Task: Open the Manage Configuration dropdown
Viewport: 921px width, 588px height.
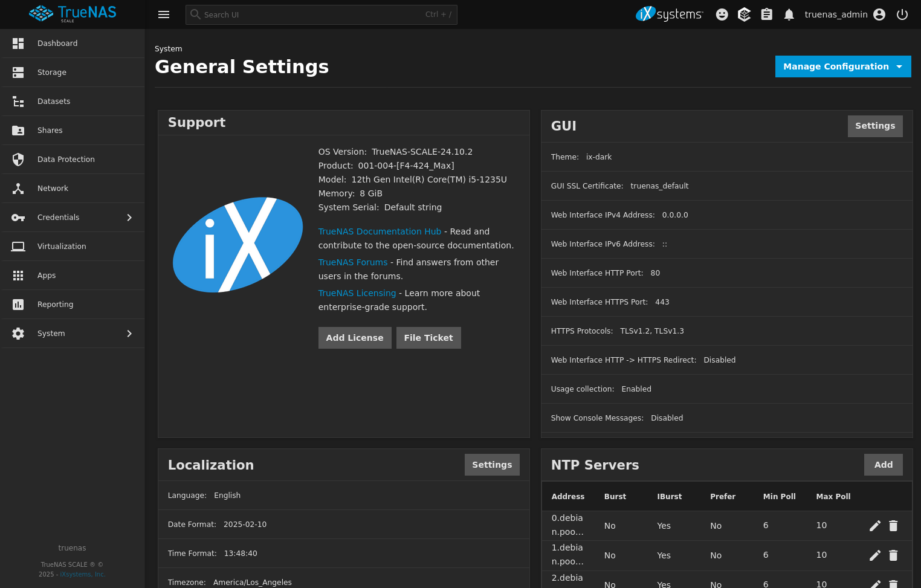Action: [x=842, y=66]
